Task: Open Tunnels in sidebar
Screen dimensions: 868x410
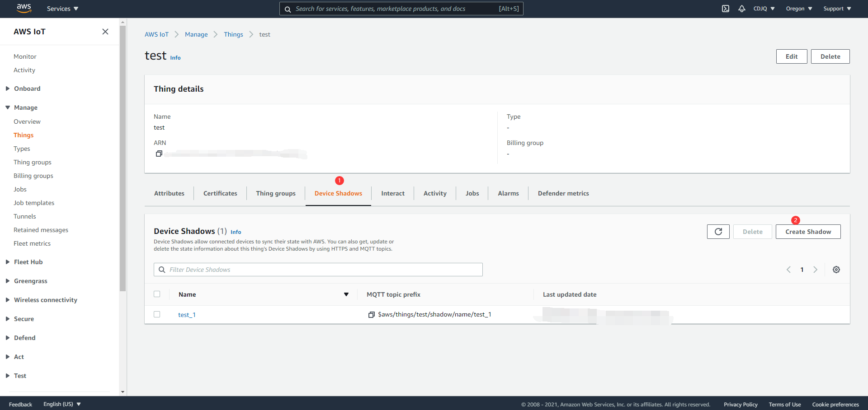Action: coord(25,216)
